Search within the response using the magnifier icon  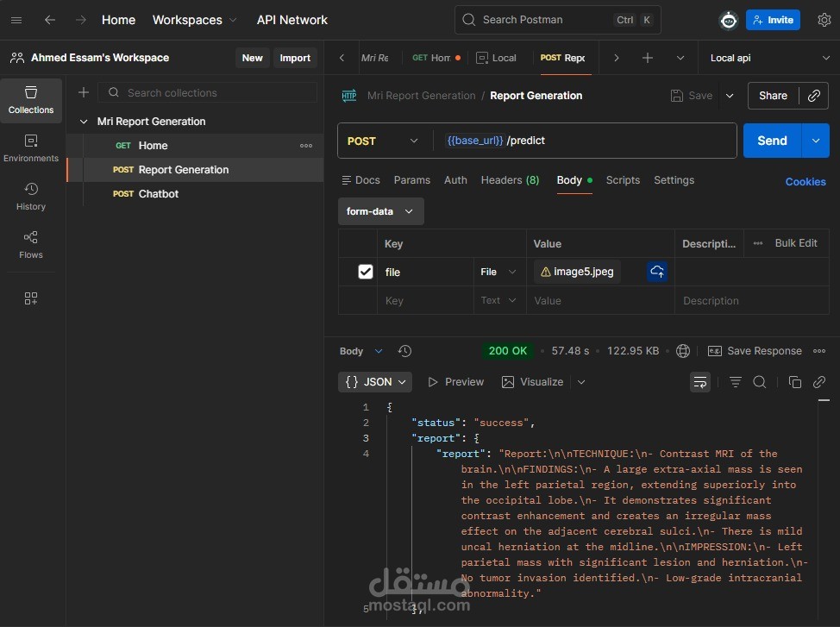click(759, 382)
